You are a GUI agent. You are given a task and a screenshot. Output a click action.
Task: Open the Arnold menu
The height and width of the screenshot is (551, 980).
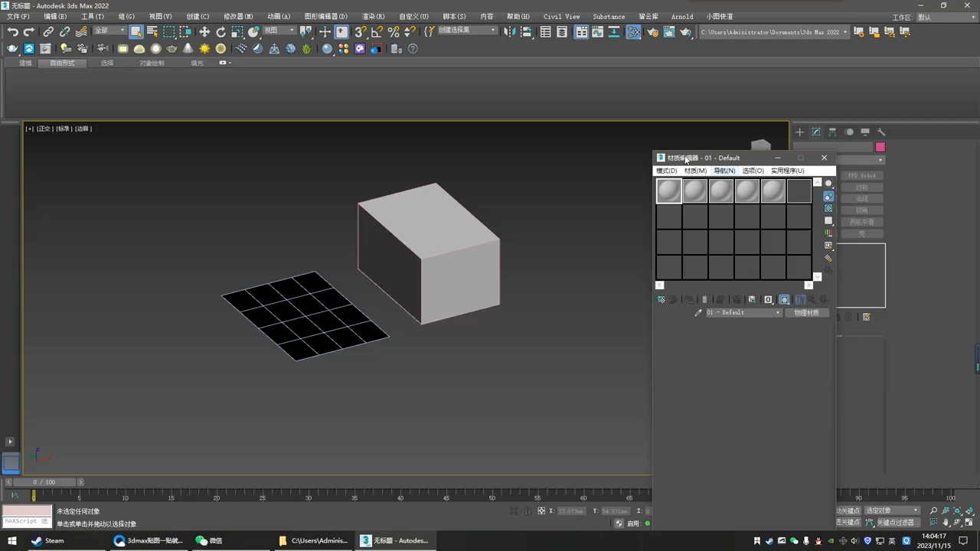(x=681, y=16)
